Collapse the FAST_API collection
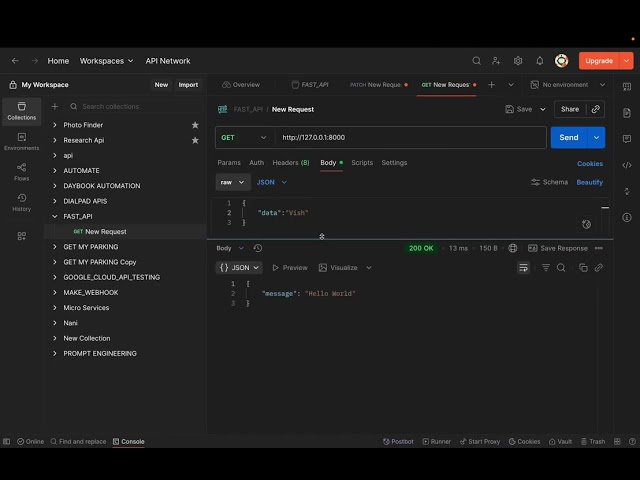 pyautogui.click(x=55, y=216)
